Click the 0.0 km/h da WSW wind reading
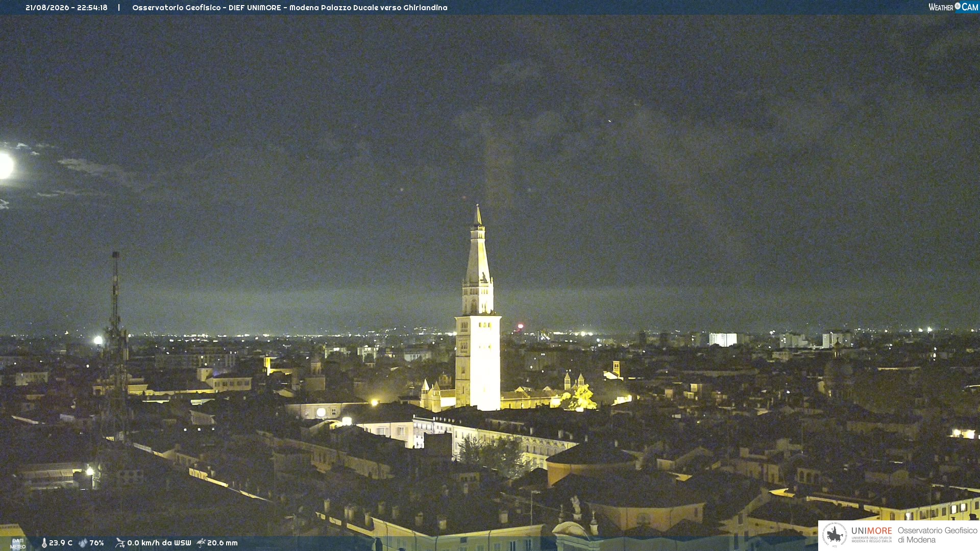Viewport: 980px width, 551px height. tap(159, 543)
